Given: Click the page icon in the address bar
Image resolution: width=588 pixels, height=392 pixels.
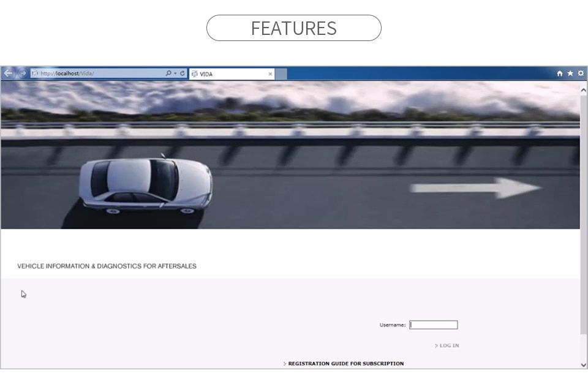Looking at the screenshot, I should [x=35, y=73].
